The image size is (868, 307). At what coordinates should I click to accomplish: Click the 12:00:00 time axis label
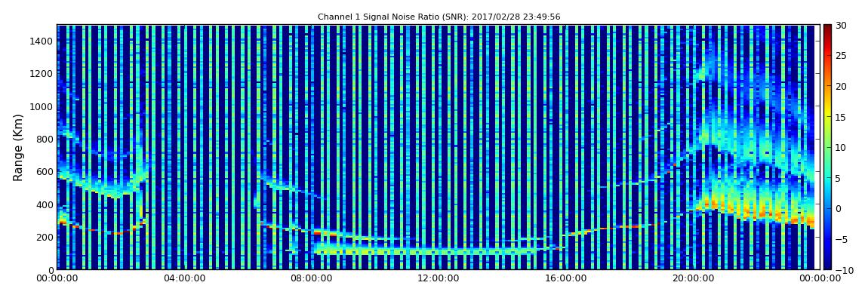pyautogui.click(x=437, y=279)
